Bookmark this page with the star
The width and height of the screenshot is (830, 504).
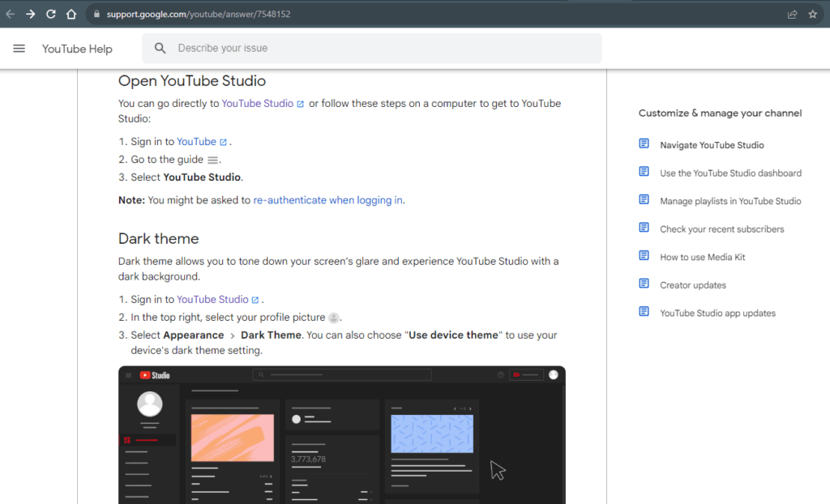pos(812,15)
